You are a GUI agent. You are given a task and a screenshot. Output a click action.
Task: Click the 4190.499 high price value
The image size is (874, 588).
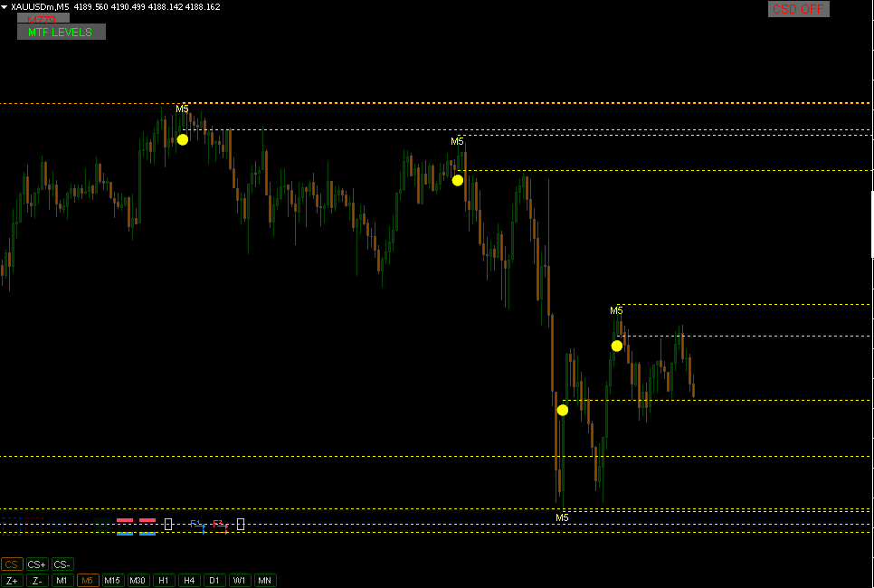pyautogui.click(x=128, y=7)
